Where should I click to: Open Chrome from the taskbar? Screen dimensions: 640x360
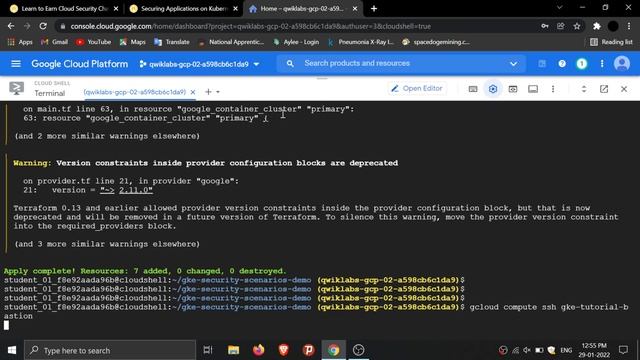click(333, 350)
